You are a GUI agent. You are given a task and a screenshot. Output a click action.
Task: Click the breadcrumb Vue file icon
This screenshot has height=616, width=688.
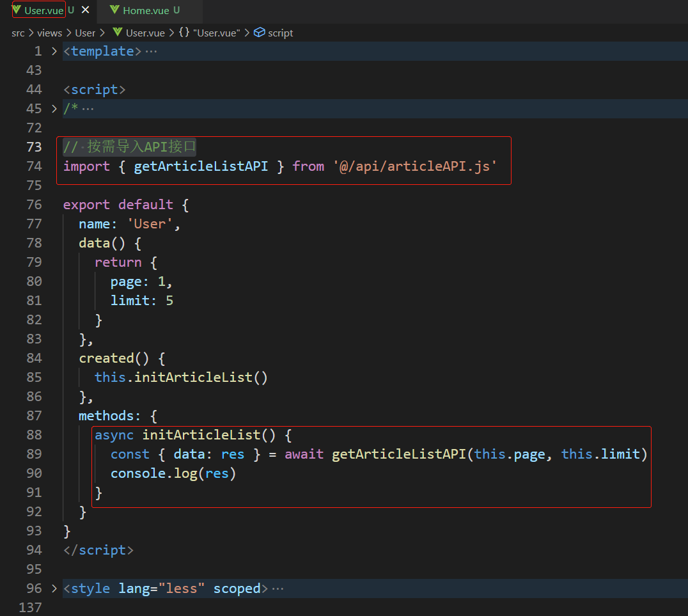click(x=118, y=32)
